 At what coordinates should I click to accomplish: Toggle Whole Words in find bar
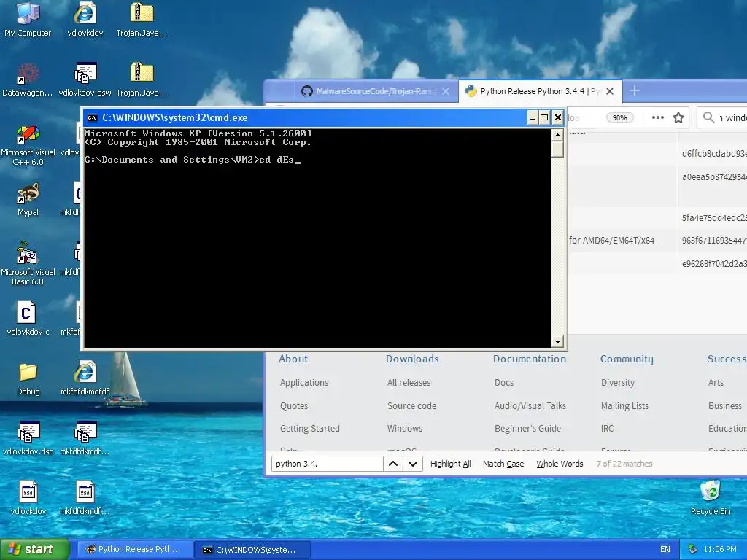[560, 464]
